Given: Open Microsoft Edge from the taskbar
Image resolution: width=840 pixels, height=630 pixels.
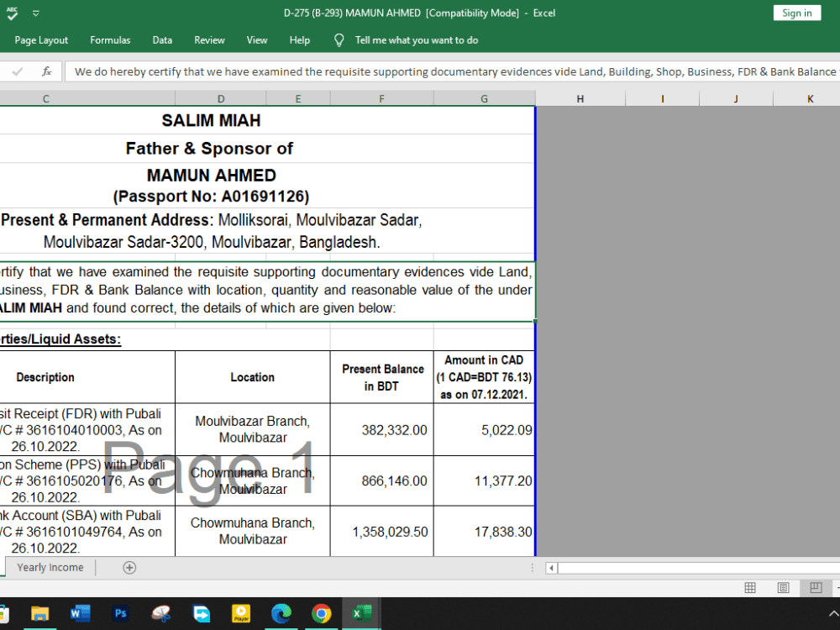Looking at the screenshot, I should (281, 613).
